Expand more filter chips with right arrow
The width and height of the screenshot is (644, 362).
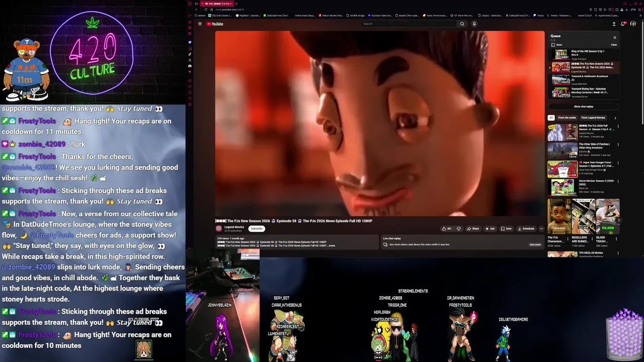615,118
